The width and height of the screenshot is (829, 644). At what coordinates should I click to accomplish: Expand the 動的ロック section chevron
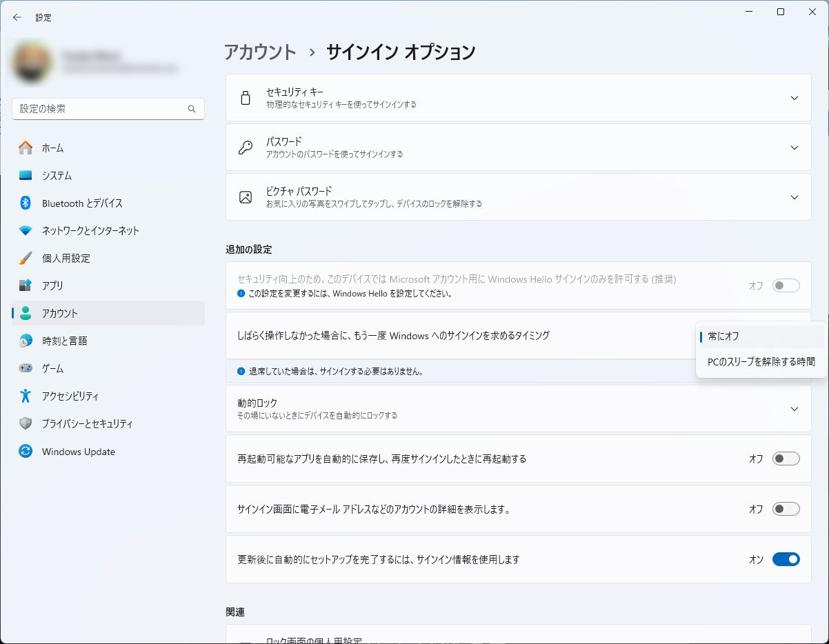[x=794, y=409]
